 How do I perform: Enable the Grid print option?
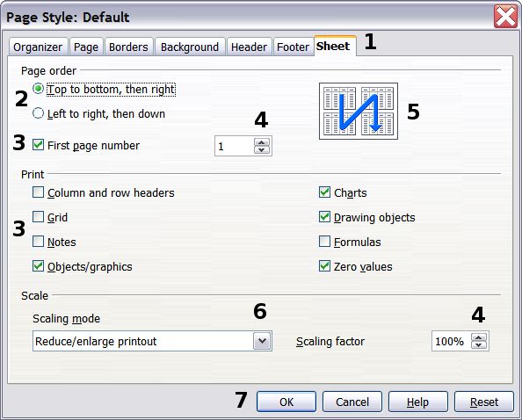[39, 217]
